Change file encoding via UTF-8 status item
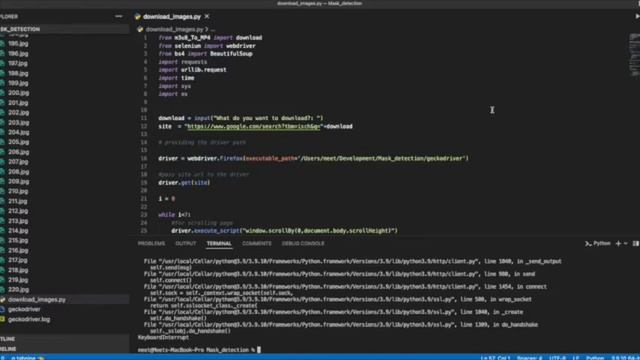 click(x=557, y=358)
